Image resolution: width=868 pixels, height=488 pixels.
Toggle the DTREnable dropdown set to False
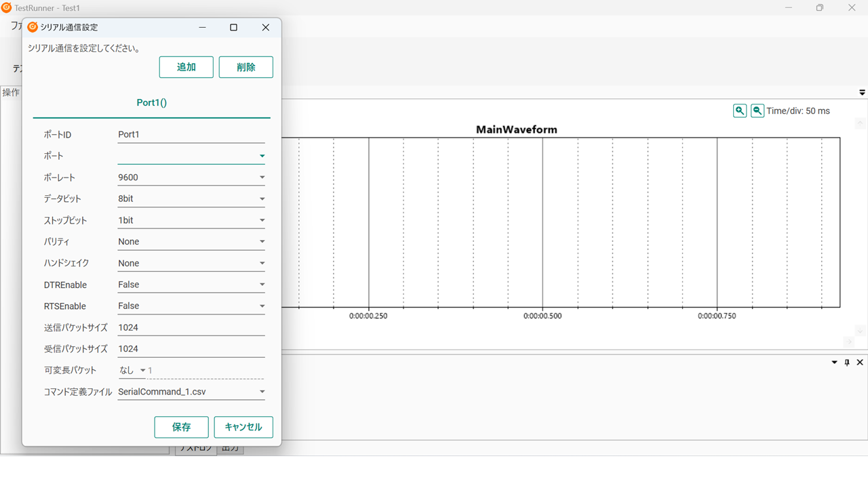(x=262, y=285)
